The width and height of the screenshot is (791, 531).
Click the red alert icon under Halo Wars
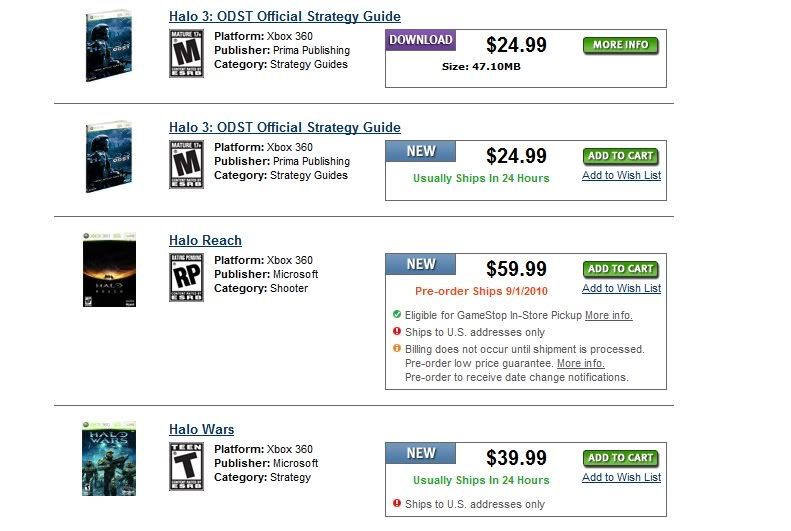pyautogui.click(x=397, y=504)
